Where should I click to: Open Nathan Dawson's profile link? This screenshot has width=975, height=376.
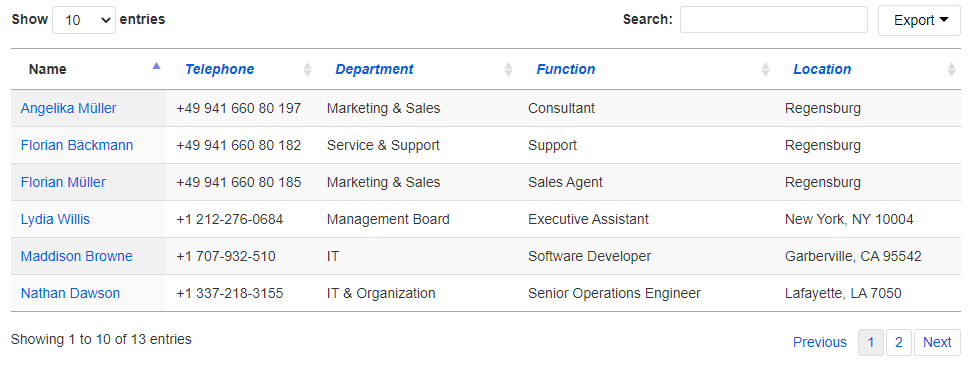point(70,293)
